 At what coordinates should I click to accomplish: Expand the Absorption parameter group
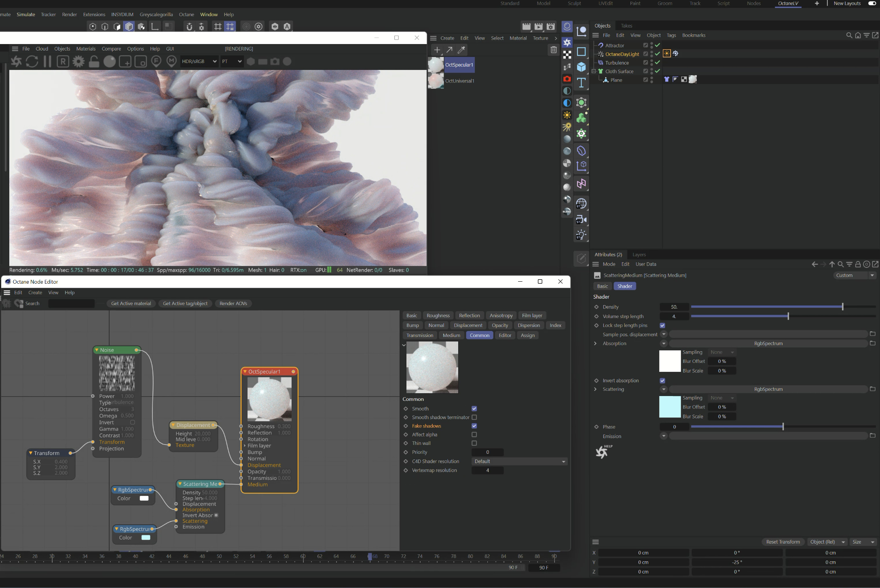pos(595,344)
